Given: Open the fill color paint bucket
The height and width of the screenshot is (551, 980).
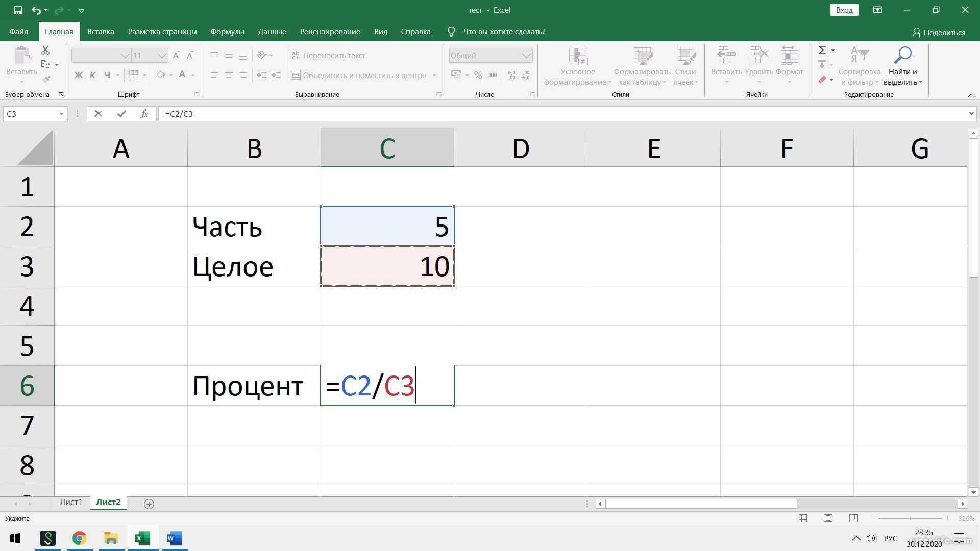Looking at the screenshot, I should [x=161, y=74].
